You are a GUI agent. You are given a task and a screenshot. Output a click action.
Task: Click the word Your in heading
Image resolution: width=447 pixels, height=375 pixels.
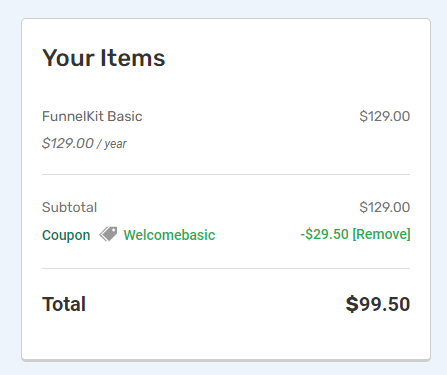point(68,58)
